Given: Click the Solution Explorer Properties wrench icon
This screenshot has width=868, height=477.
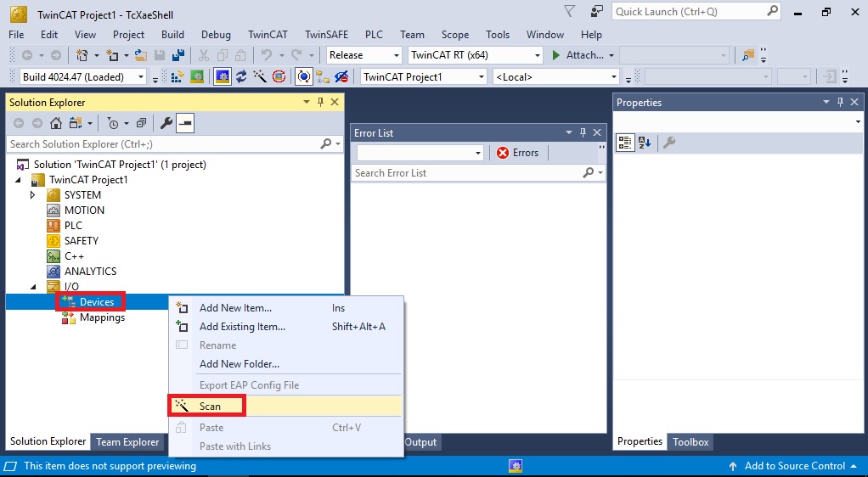Looking at the screenshot, I should 166,123.
